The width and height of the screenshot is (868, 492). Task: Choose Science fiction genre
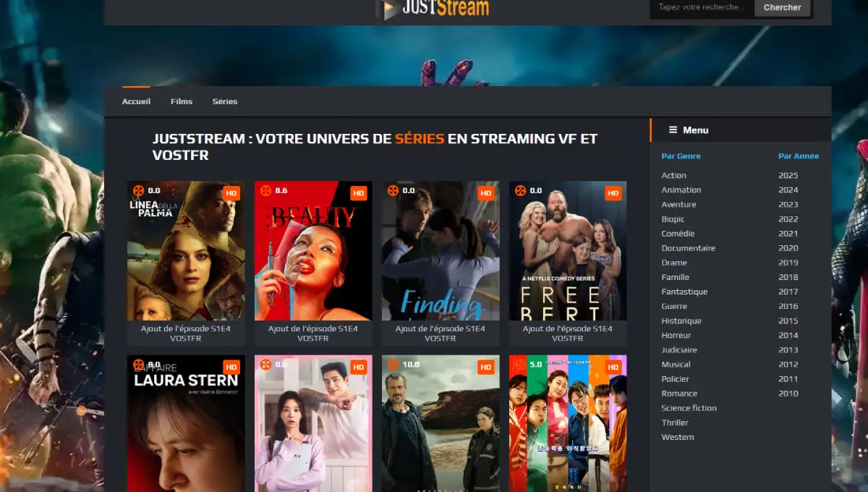[x=689, y=408]
